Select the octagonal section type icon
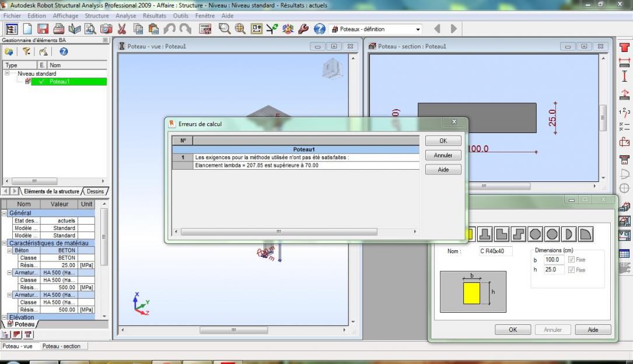The image size is (633, 364). pyautogui.click(x=536, y=234)
